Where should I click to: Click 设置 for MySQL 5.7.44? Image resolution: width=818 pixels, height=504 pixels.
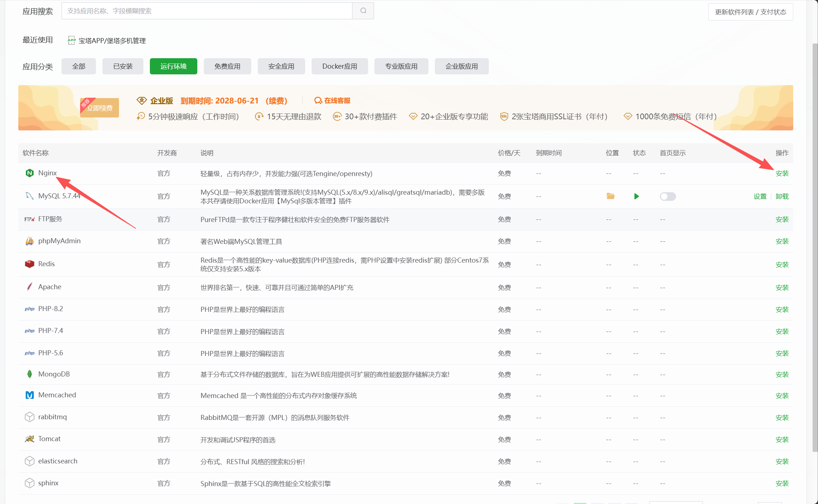[760, 196]
